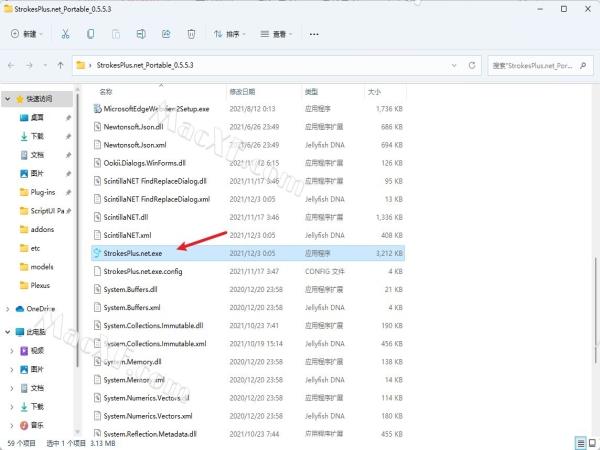Click the navigation pane vertical scrollbar
Viewport: 600px width, 450px height.
coord(77,230)
